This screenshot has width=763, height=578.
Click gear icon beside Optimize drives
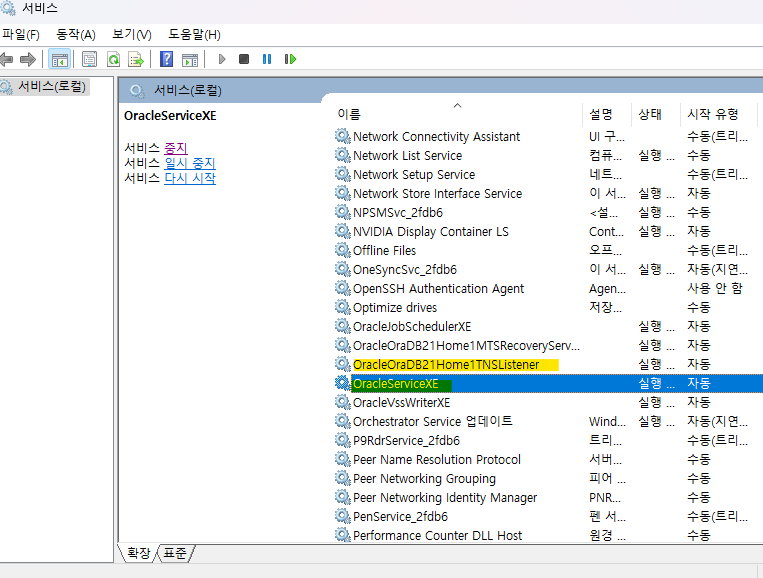[343, 307]
